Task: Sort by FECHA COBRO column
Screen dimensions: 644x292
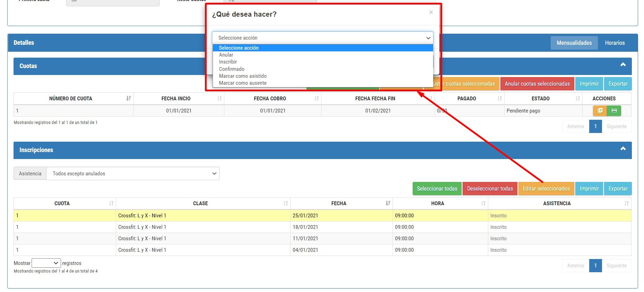Action: [273, 99]
